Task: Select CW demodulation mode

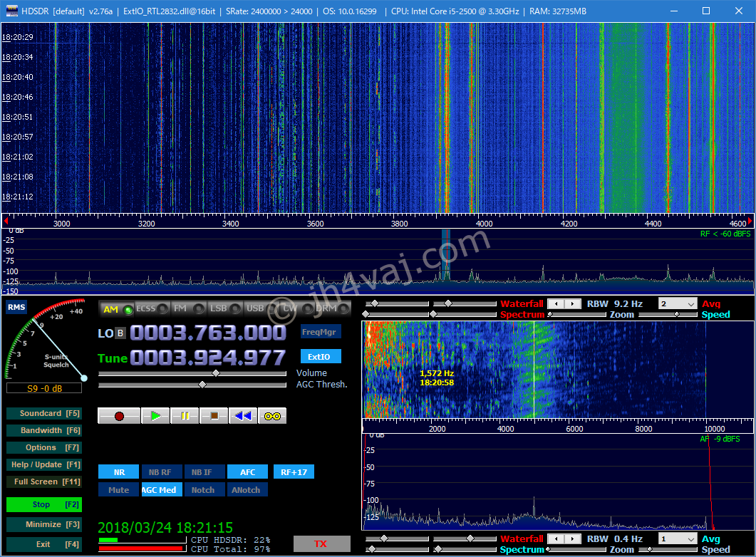Action: [x=297, y=309]
